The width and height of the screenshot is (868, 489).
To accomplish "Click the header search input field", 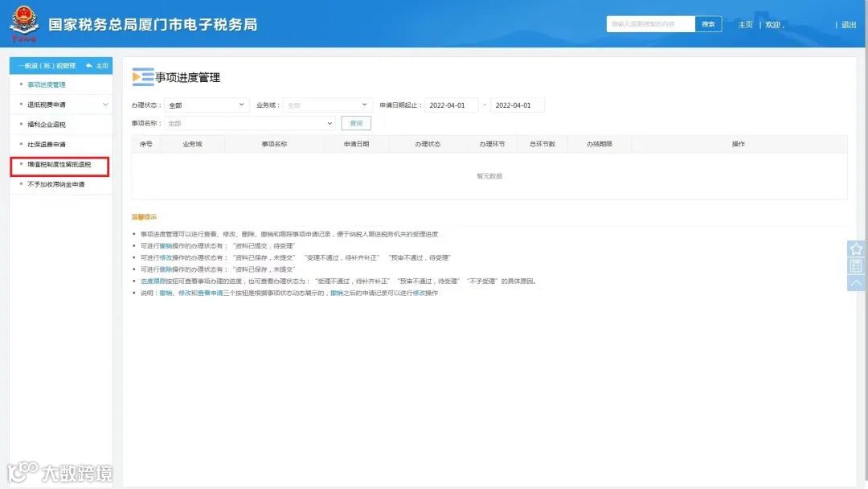I will pyautogui.click(x=650, y=24).
